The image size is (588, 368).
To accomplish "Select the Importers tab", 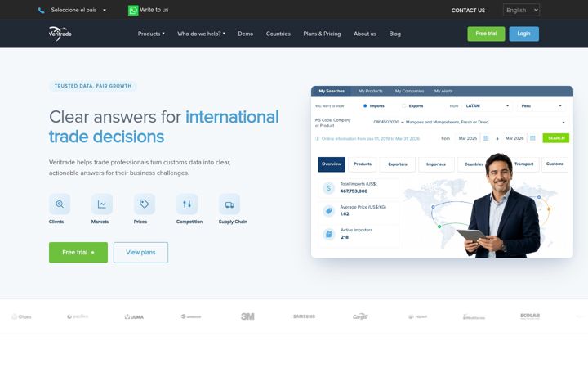I will [x=436, y=164].
